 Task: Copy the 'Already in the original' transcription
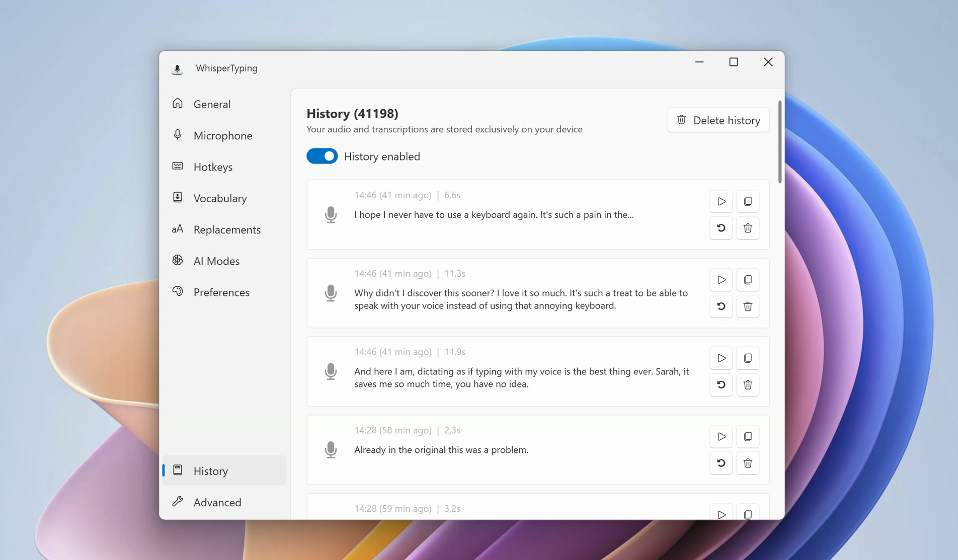pyautogui.click(x=748, y=436)
